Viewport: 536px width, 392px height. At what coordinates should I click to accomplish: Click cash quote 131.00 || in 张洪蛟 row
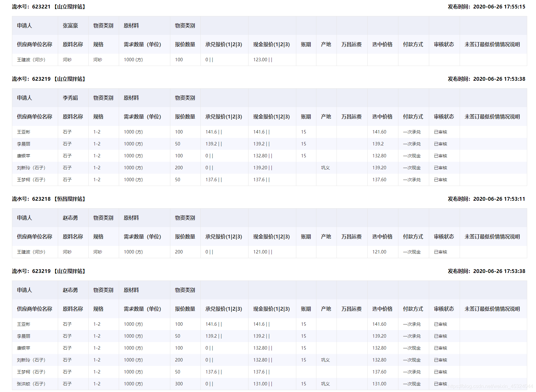[263, 384]
